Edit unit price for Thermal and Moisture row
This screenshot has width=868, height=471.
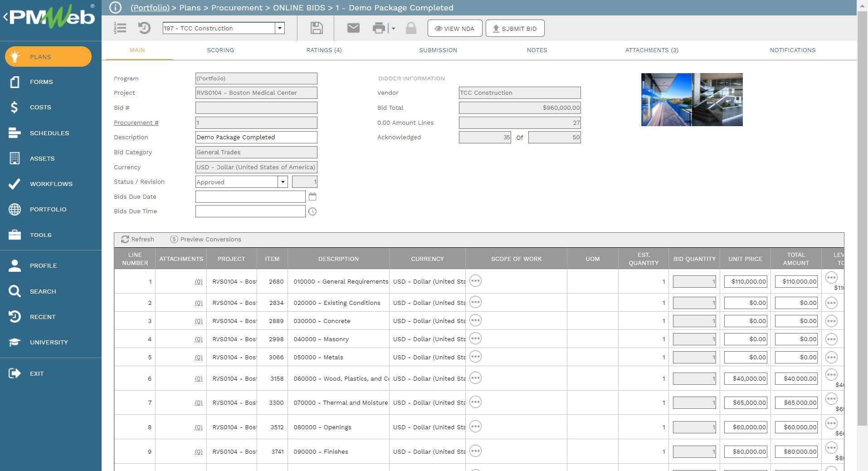tap(746, 402)
